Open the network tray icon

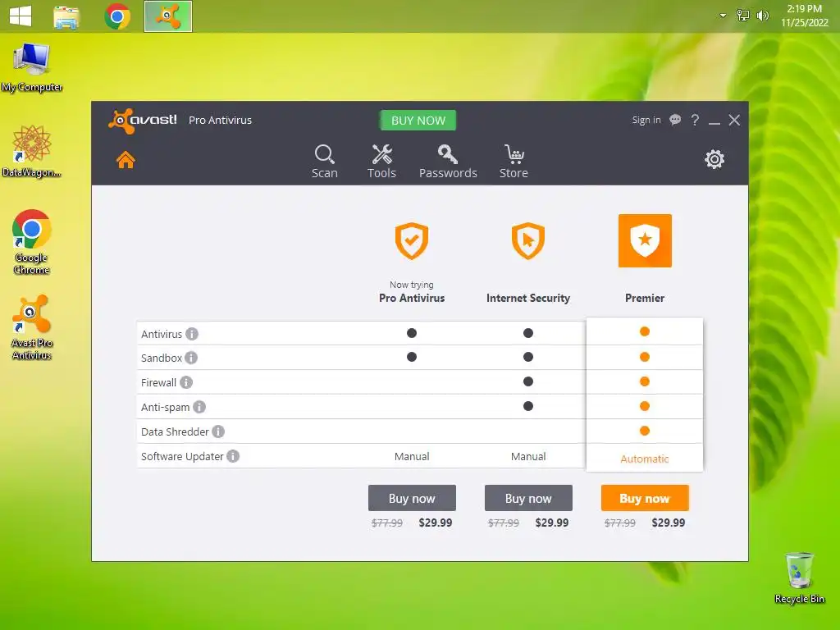pos(742,15)
